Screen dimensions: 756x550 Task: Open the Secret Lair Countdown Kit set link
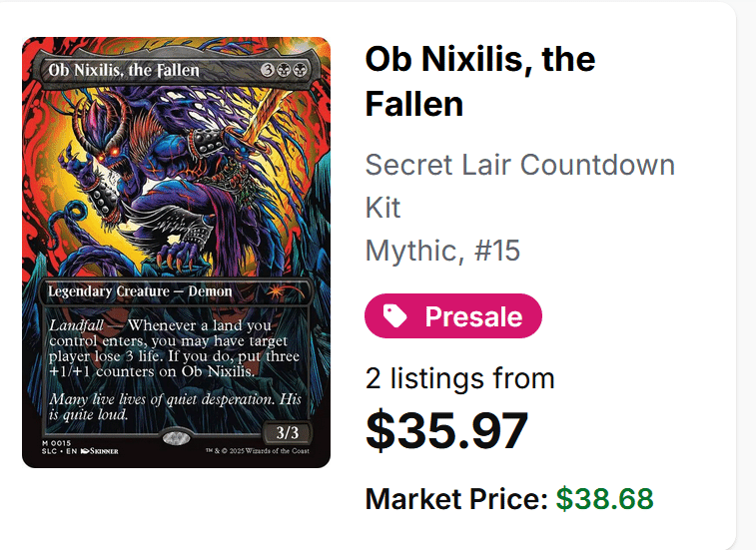point(519,186)
